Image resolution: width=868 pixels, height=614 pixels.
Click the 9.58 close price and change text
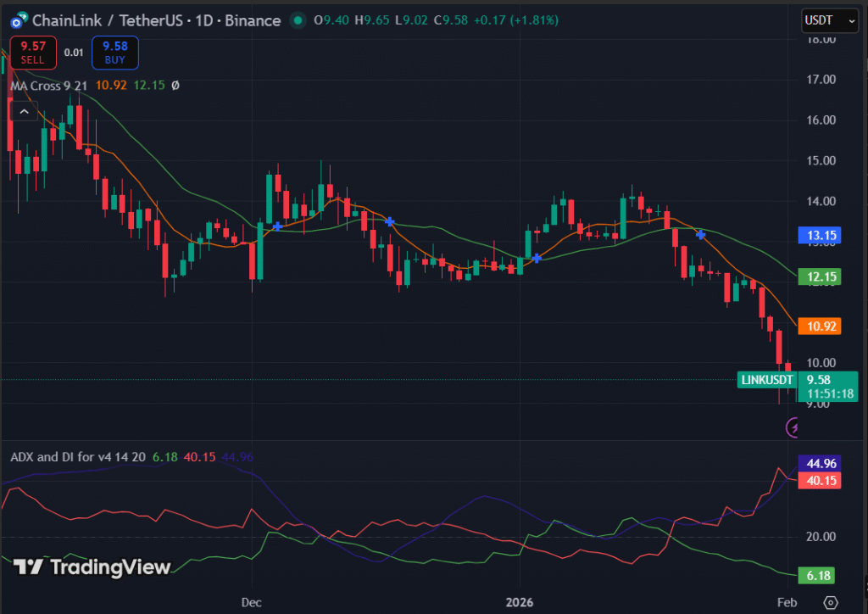click(x=496, y=20)
